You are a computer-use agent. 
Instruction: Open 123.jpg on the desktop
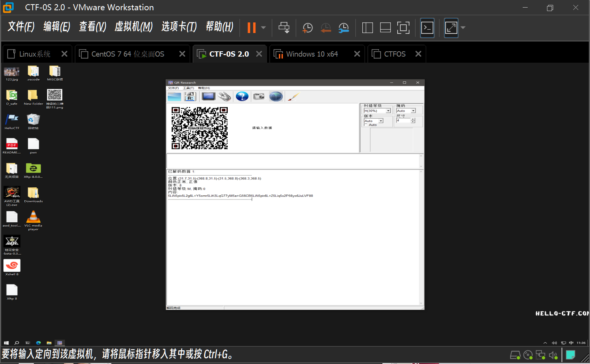click(12, 74)
